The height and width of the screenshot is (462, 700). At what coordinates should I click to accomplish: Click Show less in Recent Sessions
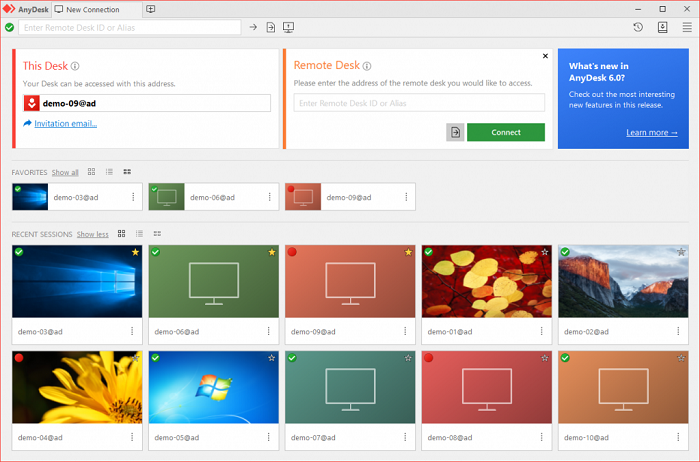[x=92, y=234]
